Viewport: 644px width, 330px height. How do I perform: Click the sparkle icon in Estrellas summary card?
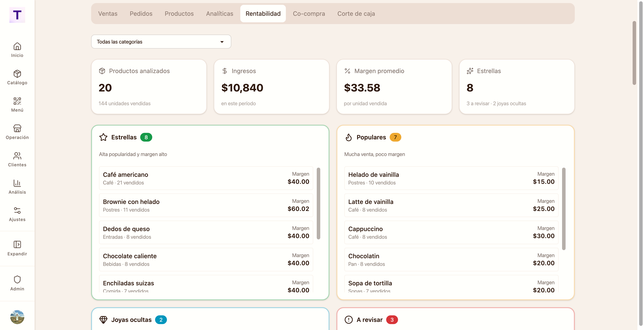(x=470, y=71)
